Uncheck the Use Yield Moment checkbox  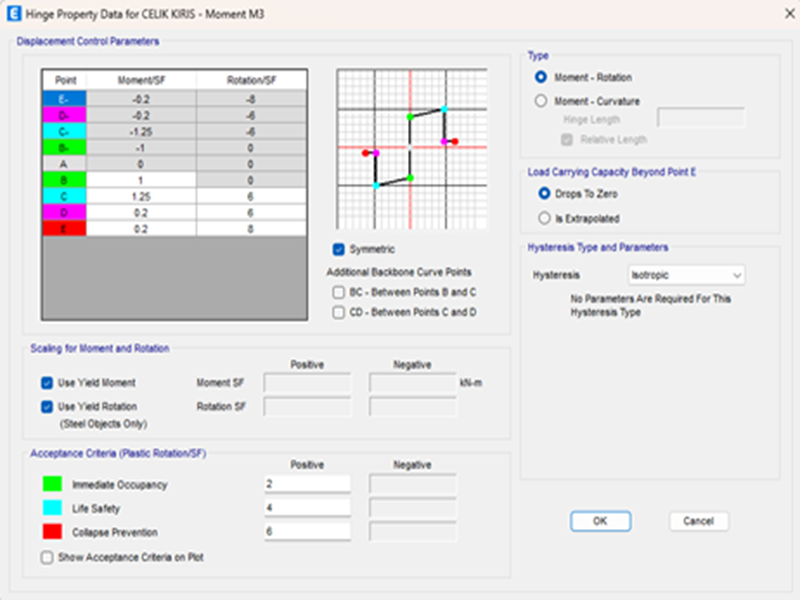pyautogui.click(x=47, y=382)
